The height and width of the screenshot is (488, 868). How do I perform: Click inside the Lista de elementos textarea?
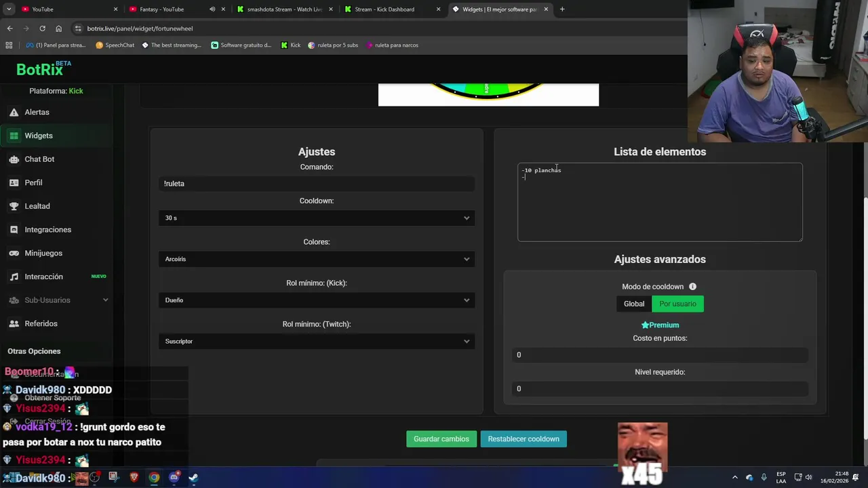[660, 202]
